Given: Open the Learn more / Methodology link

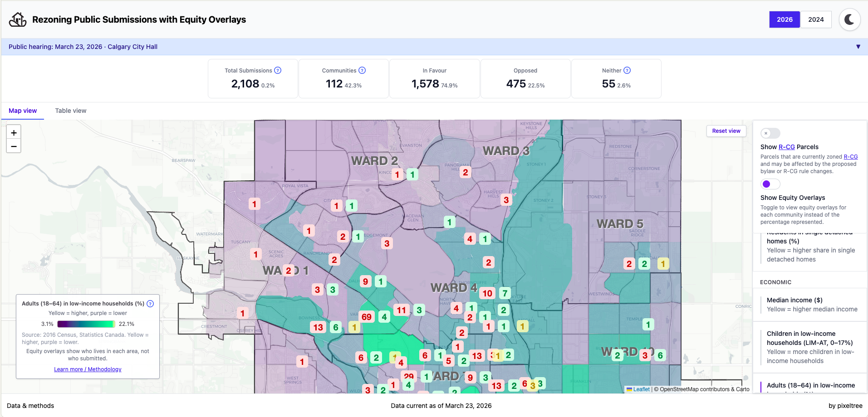Looking at the screenshot, I should point(87,369).
